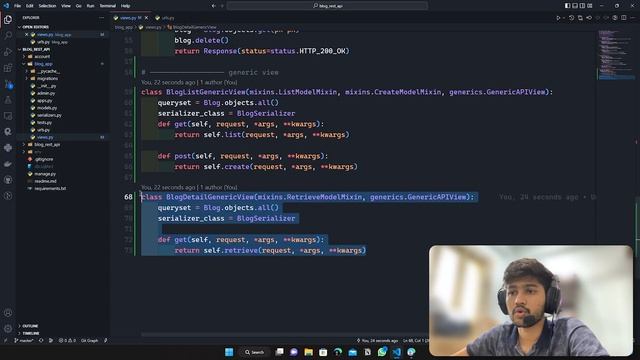Open file history timeline icon in editor toolbar
The height and width of the screenshot is (360, 640).
click(571, 18)
